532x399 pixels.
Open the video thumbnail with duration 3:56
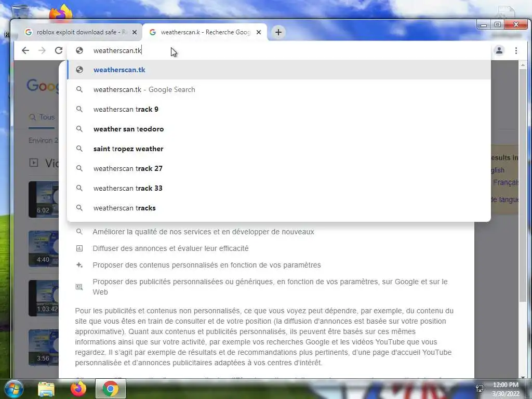coord(44,348)
